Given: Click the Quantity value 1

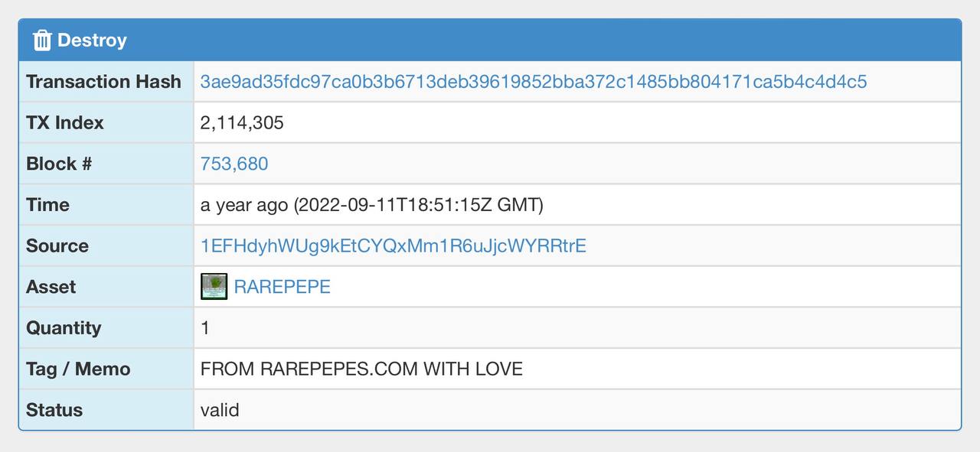Looking at the screenshot, I should pos(205,328).
